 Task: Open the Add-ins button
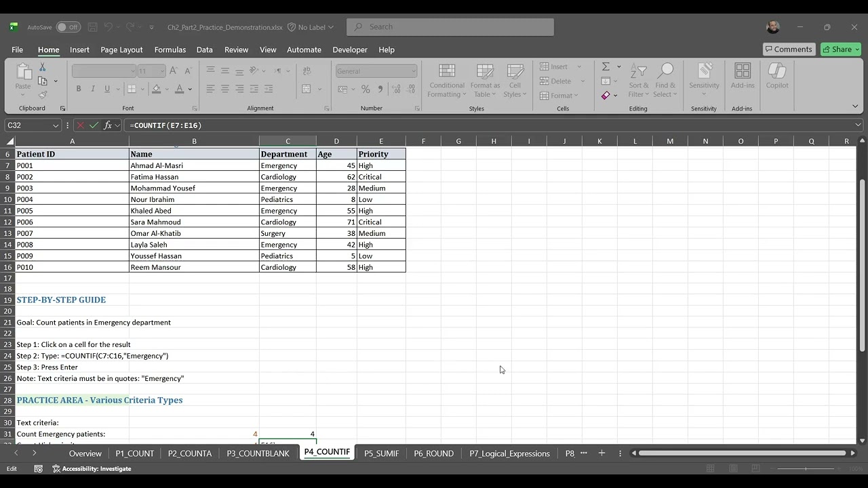(743, 76)
